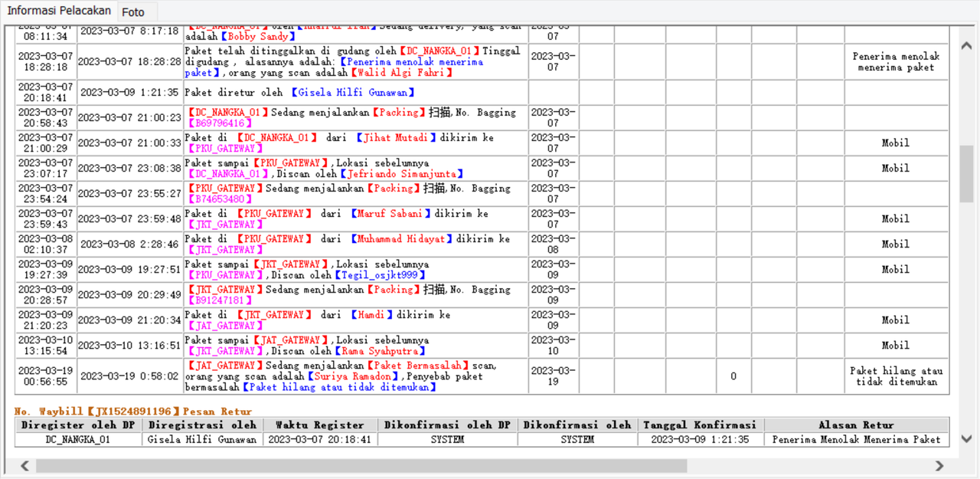Click timestamp '2023-03-08 02:10:37'
Viewport: 980px width, 479px height.
(x=46, y=244)
